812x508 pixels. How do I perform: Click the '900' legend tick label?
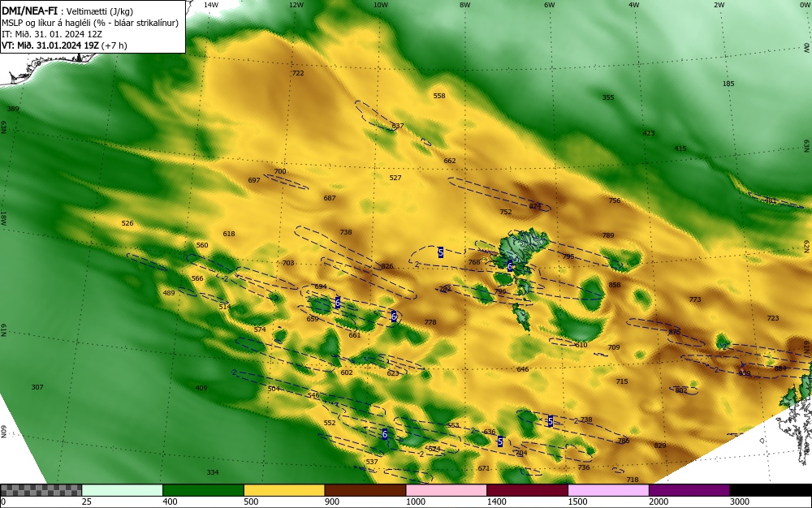pos(332,502)
